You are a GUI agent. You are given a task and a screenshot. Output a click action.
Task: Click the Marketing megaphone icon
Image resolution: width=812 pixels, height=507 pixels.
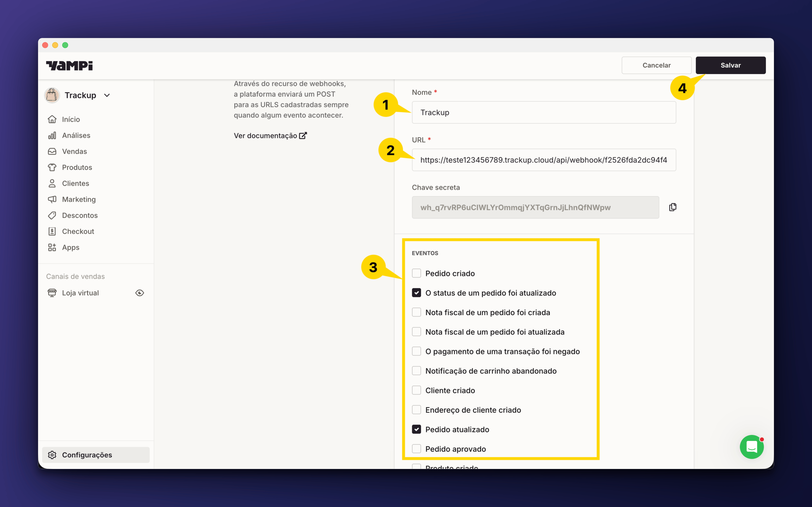(x=52, y=199)
